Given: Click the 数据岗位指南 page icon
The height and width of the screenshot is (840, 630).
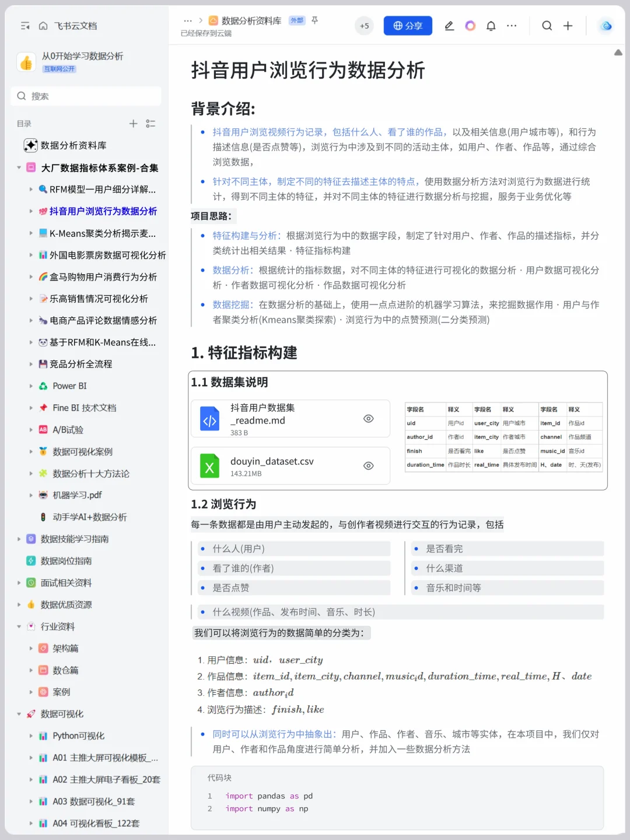Looking at the screenshot, I should 31,561.
